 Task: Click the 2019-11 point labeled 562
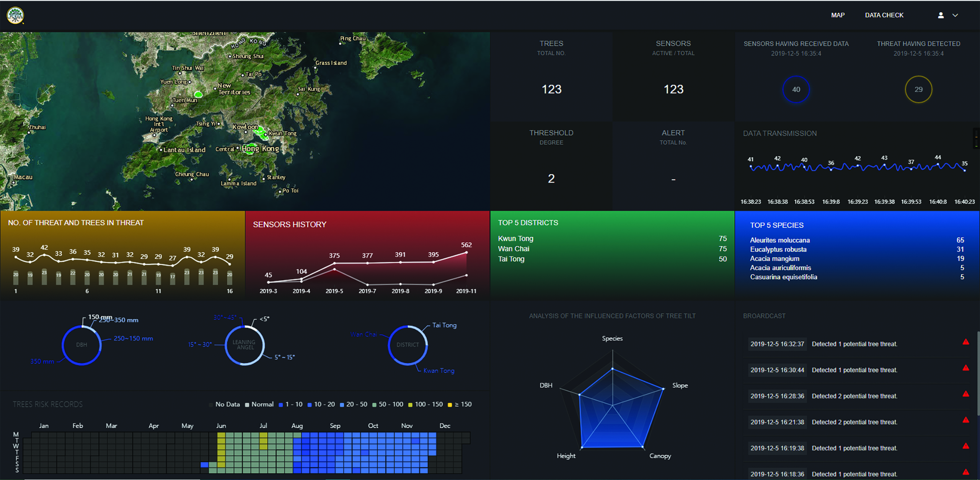pyautogui.click(x=466, y=253)
